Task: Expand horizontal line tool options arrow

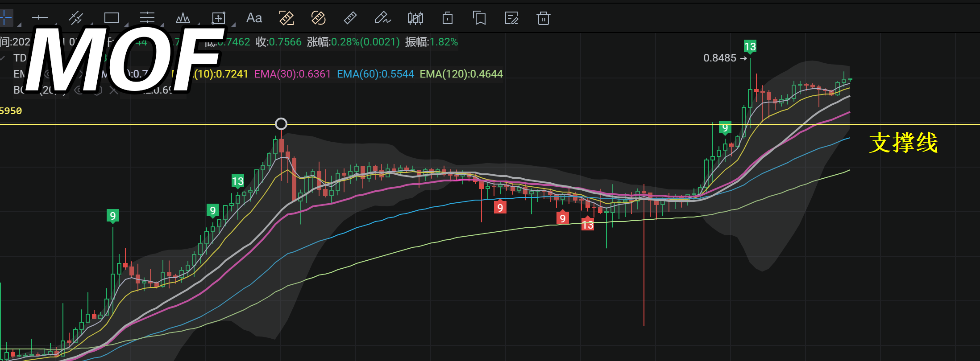Action: point(55,25)
